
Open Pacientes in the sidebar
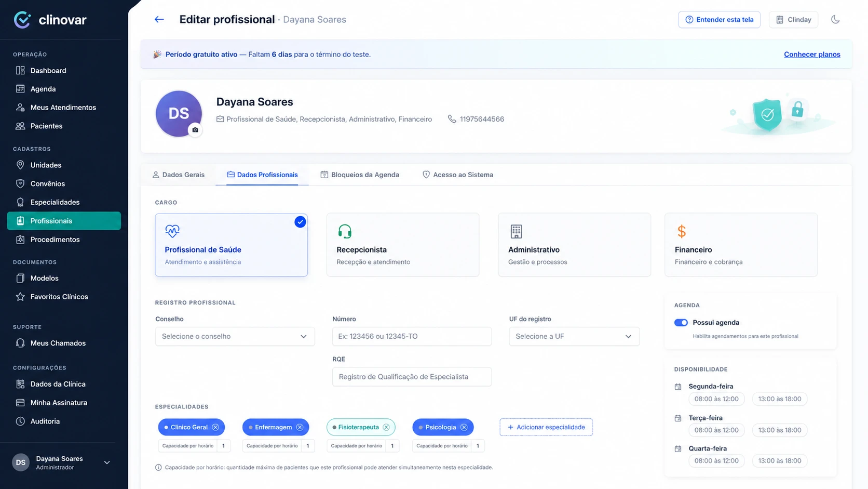click(64, 126)
